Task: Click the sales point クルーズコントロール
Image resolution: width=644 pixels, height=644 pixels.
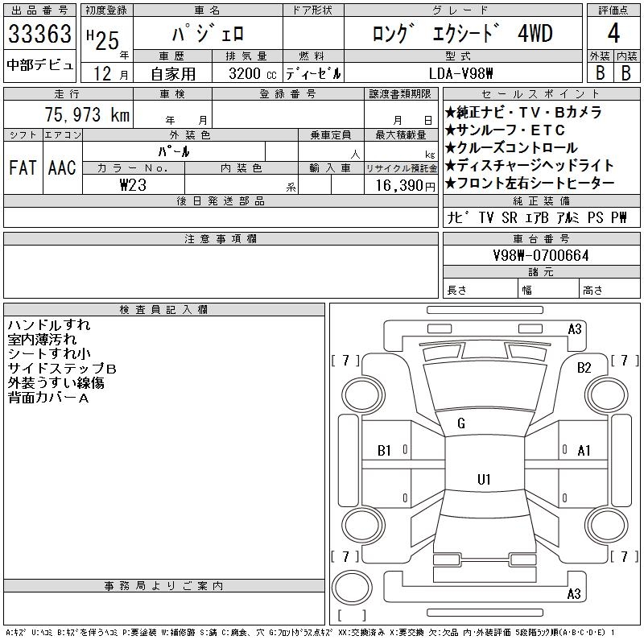Action: pos(511,148)
